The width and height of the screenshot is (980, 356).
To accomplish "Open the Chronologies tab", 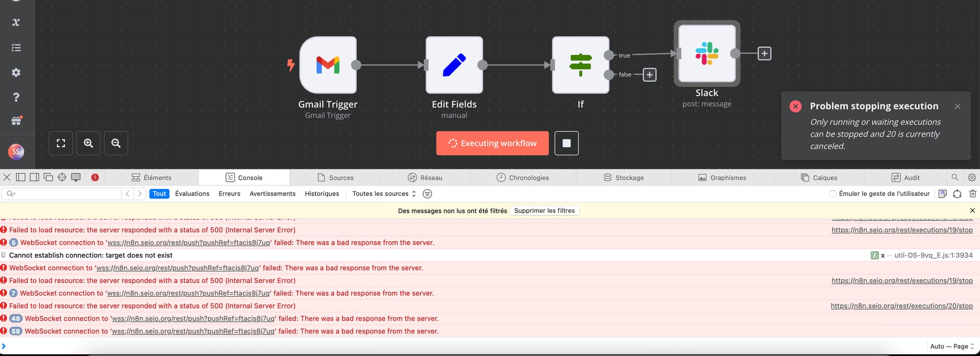I will coord(523,177).
